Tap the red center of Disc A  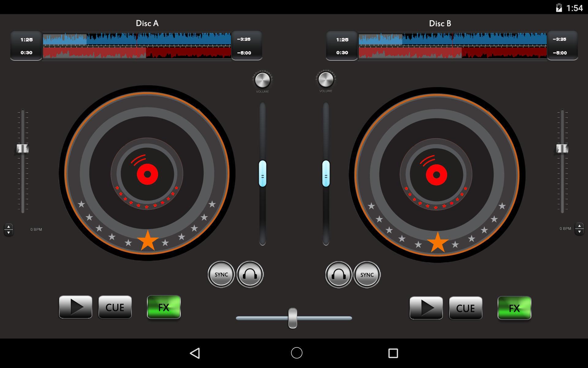[147, 174]
